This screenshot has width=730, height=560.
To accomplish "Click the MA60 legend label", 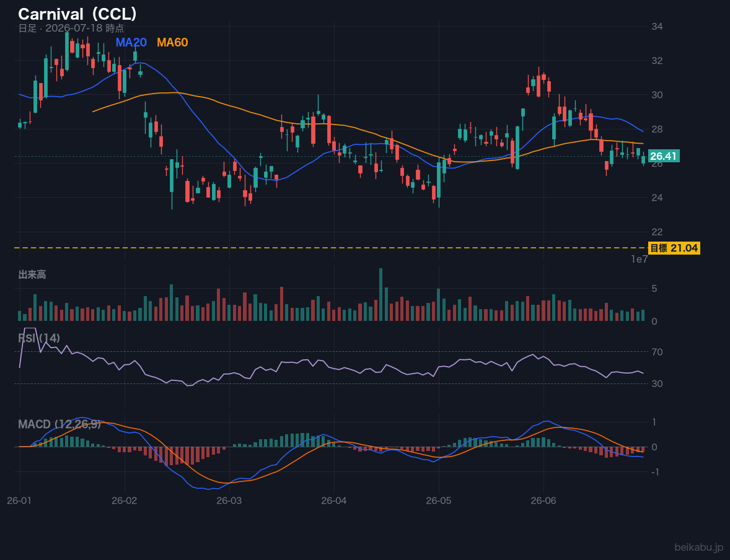I will (x=172, y=42).
